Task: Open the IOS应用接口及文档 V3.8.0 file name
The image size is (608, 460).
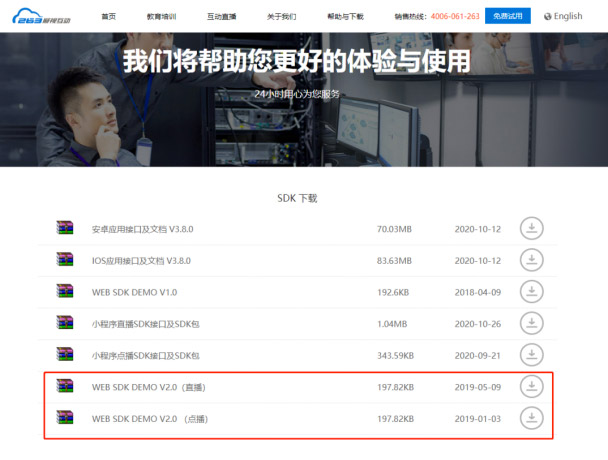Action: click(141, 260)
